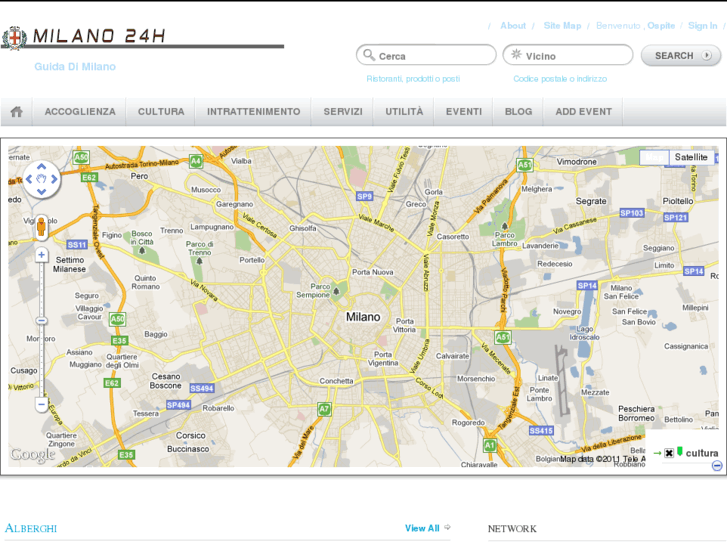This screenshot has width=727, height=545.
Task: Focus the Cerca search input field
Action: pyautogui.click(x=426, y=55)
